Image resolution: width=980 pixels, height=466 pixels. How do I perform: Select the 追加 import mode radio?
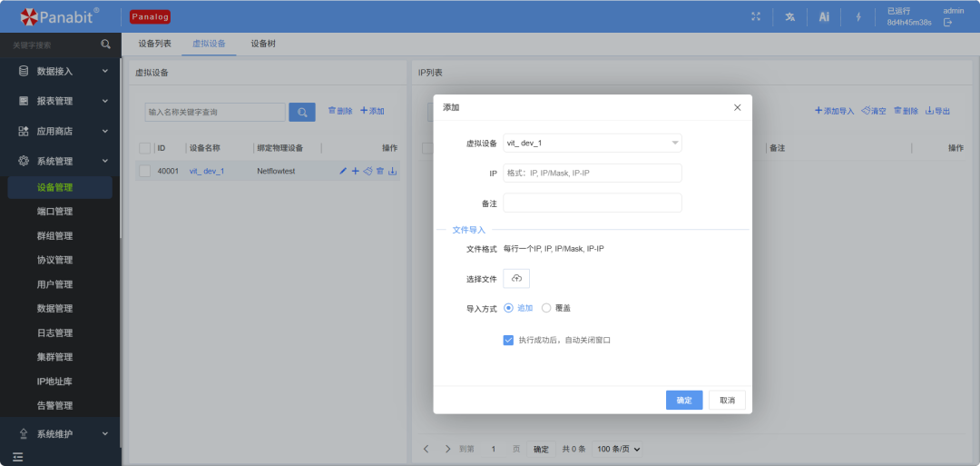[508, 308]
